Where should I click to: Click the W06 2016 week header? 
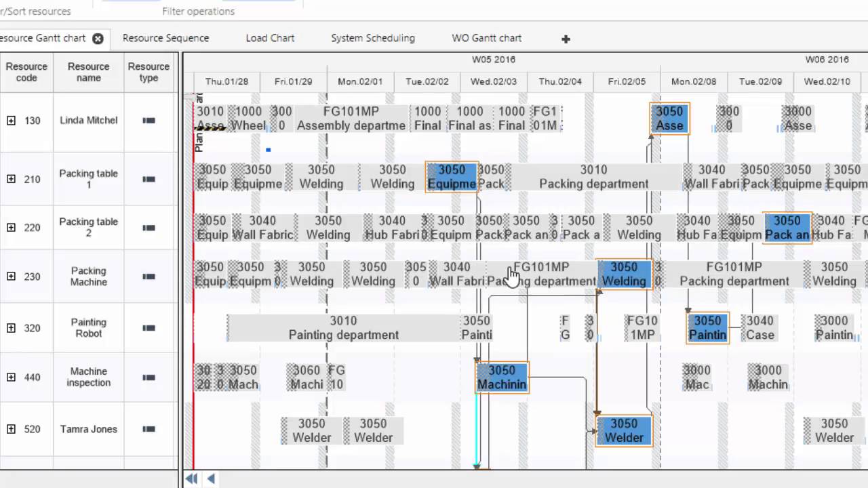(x=827, y=60)
